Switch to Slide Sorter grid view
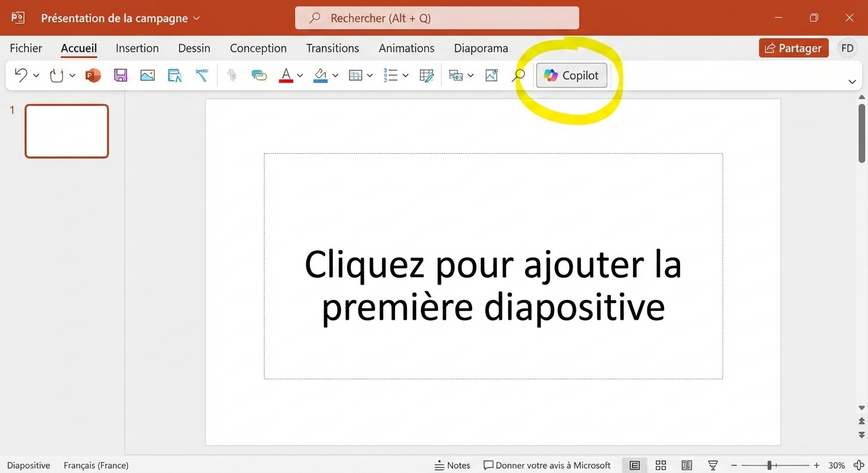 (x=661, y=466)
